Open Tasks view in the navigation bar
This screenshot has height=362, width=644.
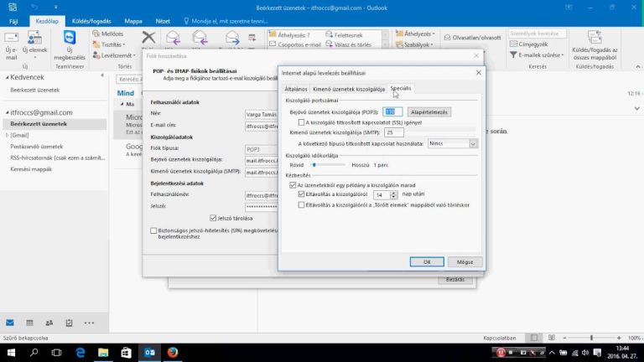click(x=69, y=323)
